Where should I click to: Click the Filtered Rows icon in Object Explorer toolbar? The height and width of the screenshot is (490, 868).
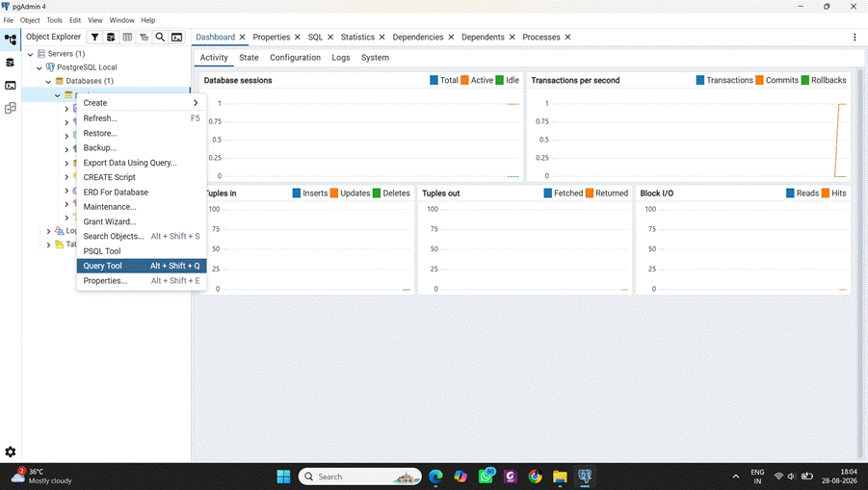point(144,37)
